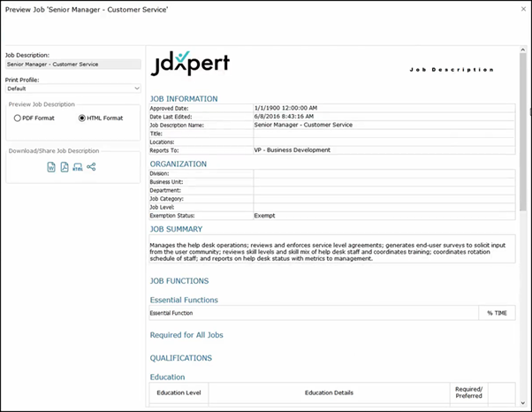This screenshot has height=412, width=532.
Task: Click the Reports To value VP - Business Development
Action: (x=292, y=150)
